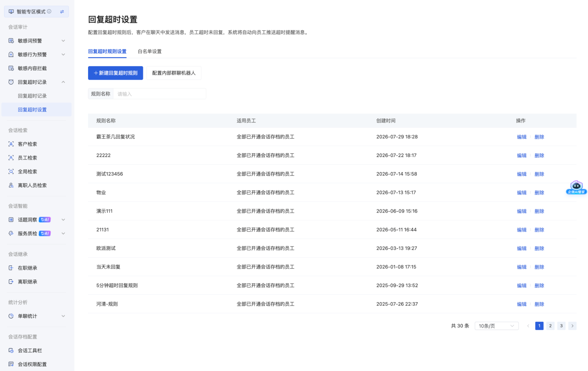
Task: Edit the 测试123456 rule
Action: [x=522, y=174]
